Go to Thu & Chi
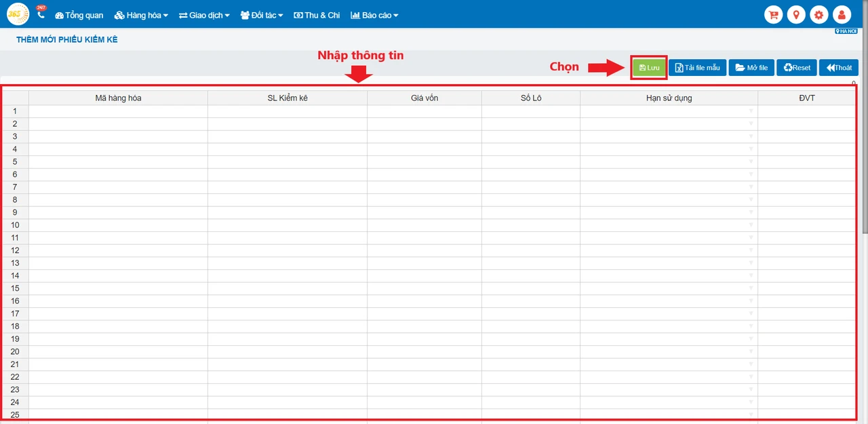This screenshot has width=868, height=424. (317, 15)
